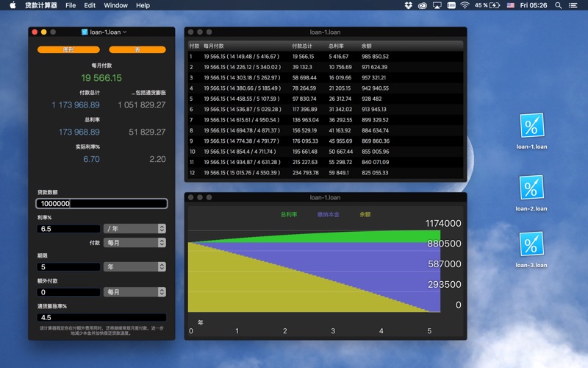Open the loan-2.loan desktop file icon
The image size is (588, 368).
pos(531,188)
